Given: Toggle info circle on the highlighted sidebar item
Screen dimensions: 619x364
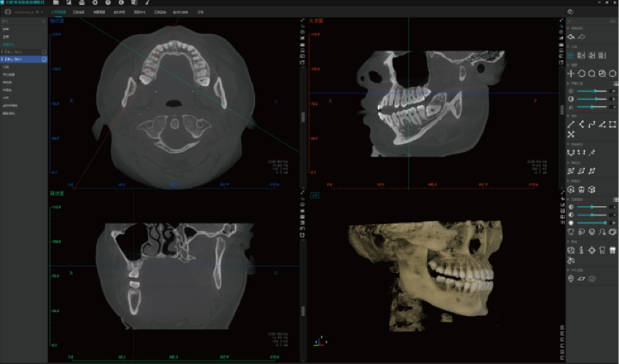Looking at the screenshot, I should click(44, 59).
